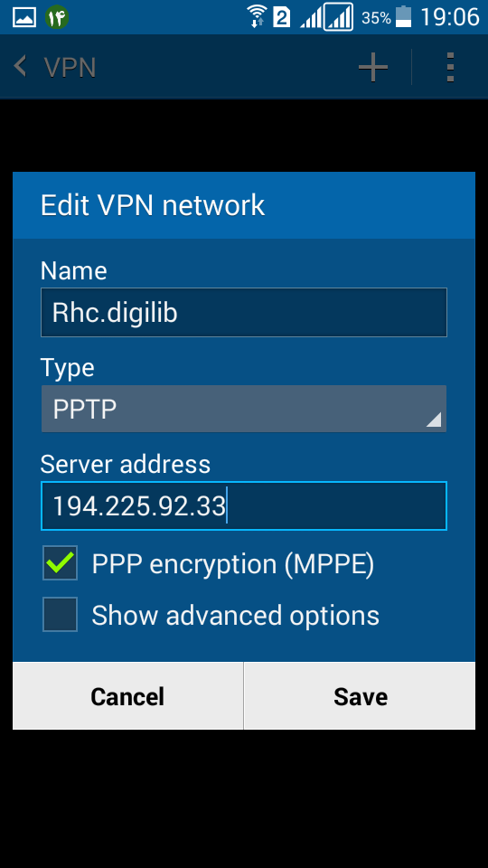Tap the battery icon in status bar
488x868 pixels.
click(403, 16)
